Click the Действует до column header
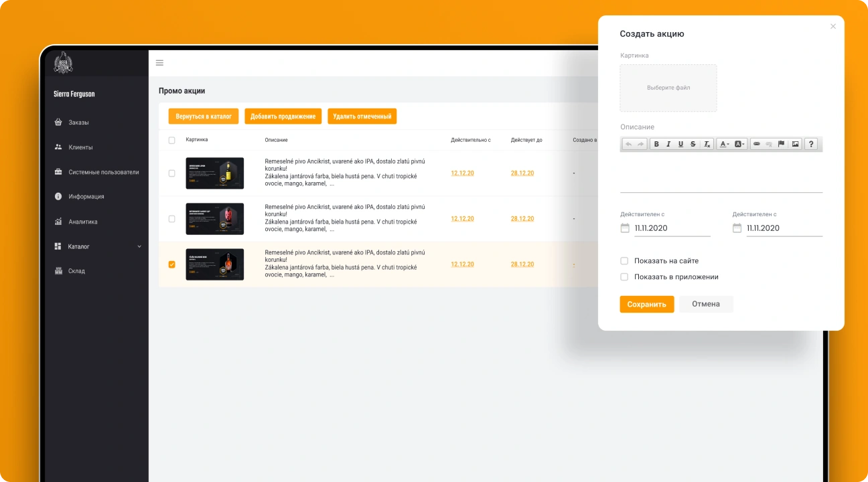 click(x=526, y=140)
